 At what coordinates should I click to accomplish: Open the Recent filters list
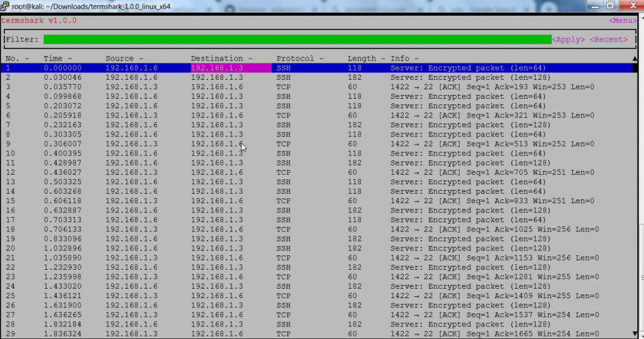point(609,40)
